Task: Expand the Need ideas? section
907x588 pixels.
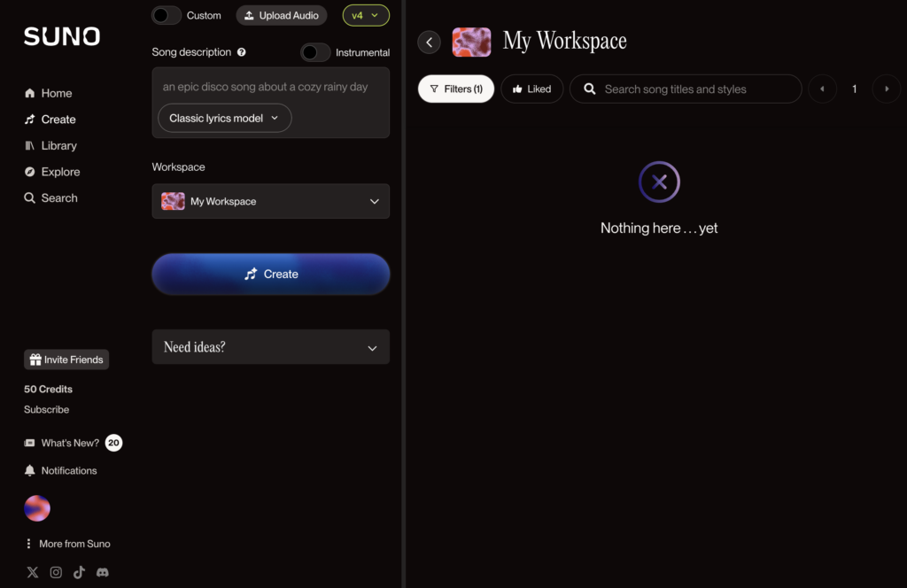Action: 271,347
